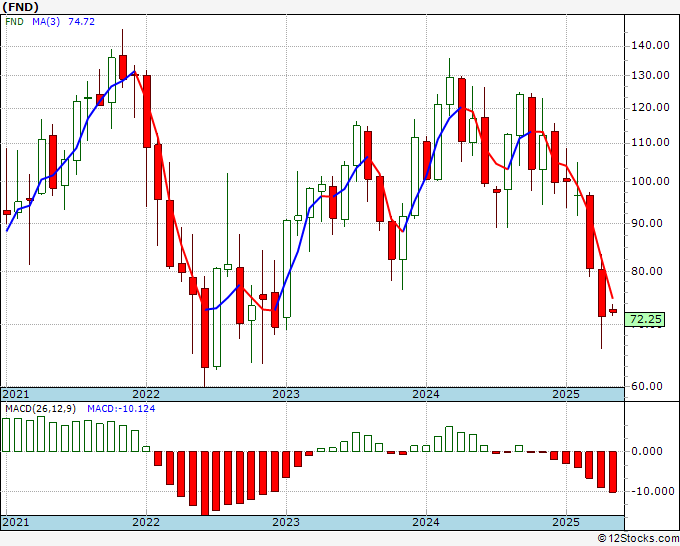680x546 pixels.
Task: Pick 2022 on the MACD panel time axis
Action: (146, 522)
